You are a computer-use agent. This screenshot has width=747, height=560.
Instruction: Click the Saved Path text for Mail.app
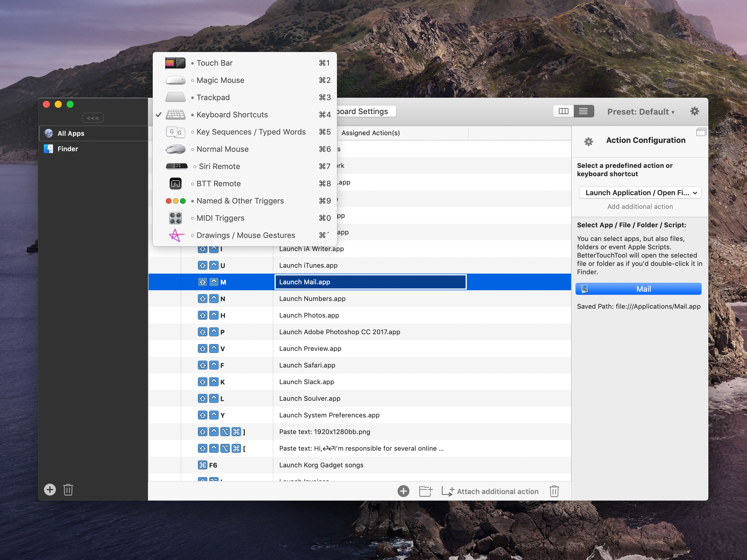click(639, 307)
